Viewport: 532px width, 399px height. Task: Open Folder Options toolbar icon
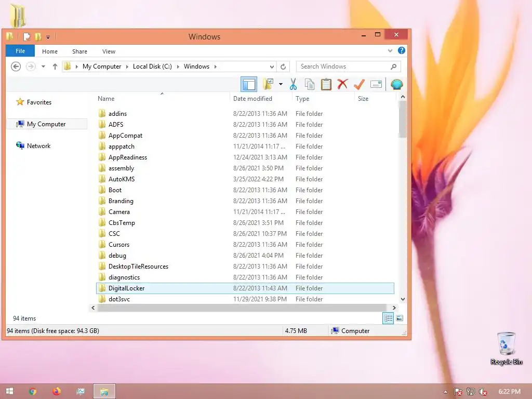pos(268,84)
